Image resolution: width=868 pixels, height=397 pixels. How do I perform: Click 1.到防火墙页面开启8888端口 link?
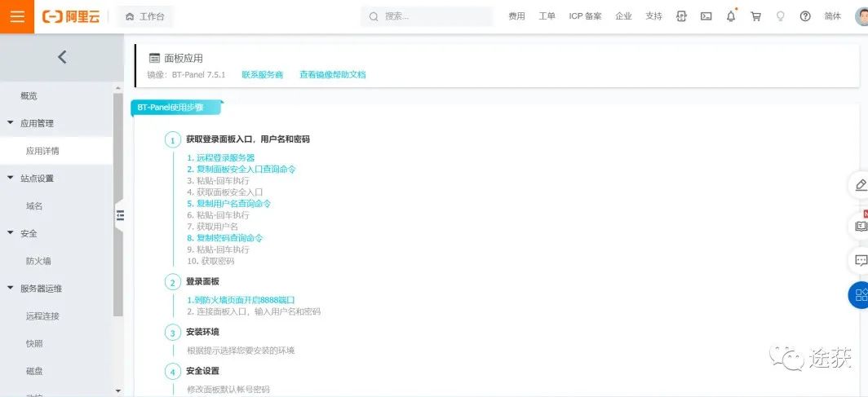[x=241, y=300]
